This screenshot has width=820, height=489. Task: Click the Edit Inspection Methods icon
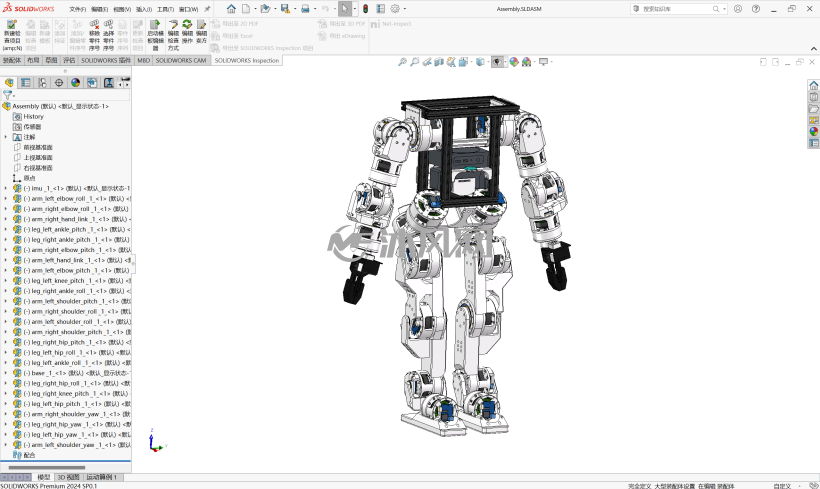point(173,25)
